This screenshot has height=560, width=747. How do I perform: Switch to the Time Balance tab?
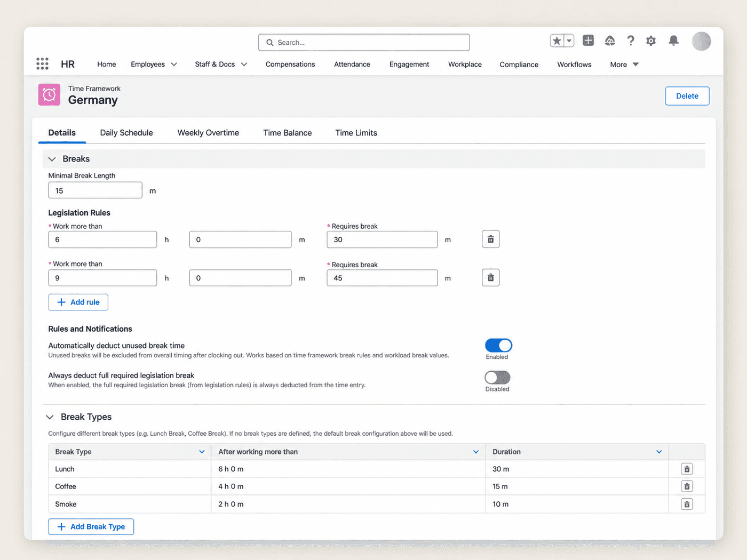pyautogui.click(x=288, y=133)
